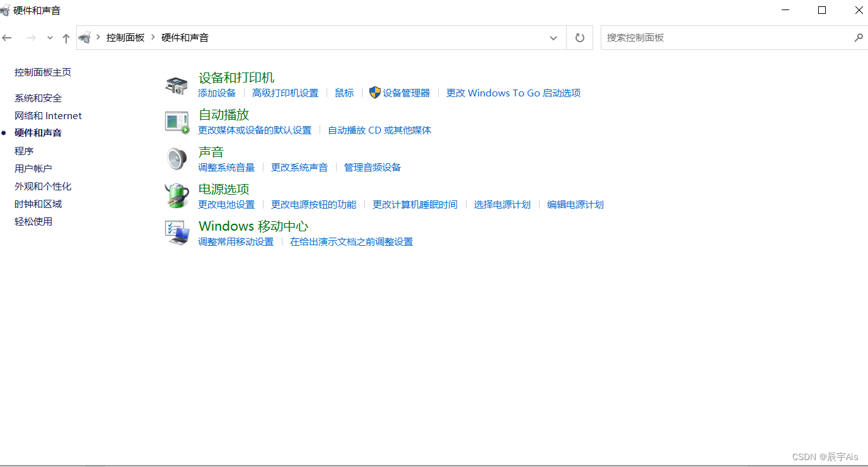Click the 选择电源计划 link
868x467 pixels.
tap(502, 205)
